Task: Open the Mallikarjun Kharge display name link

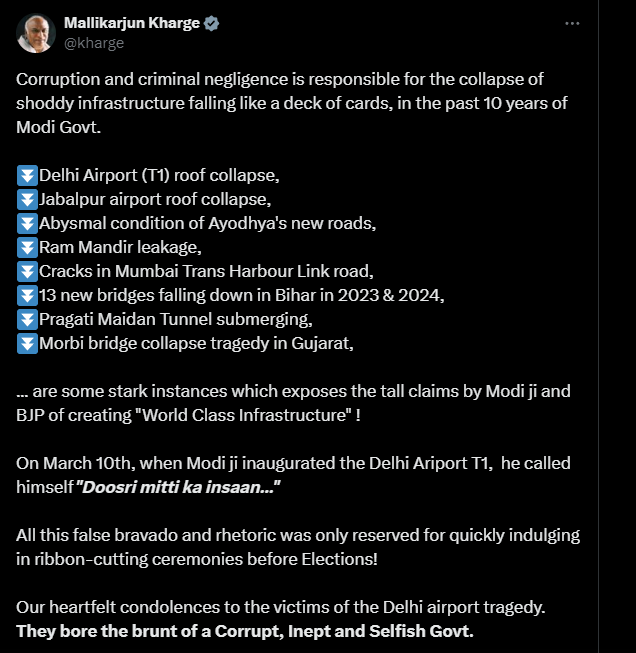Action: [131, 23]
